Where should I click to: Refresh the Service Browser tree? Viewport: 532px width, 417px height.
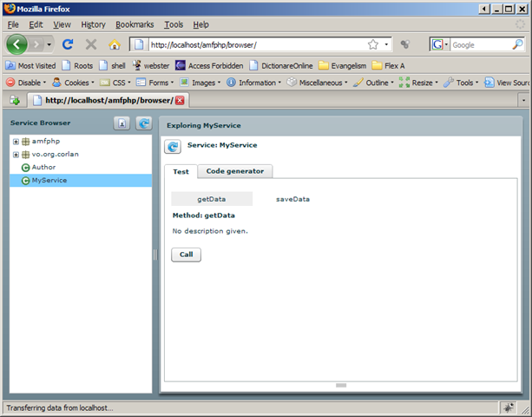pyautogui.click(x=144, y=123)
